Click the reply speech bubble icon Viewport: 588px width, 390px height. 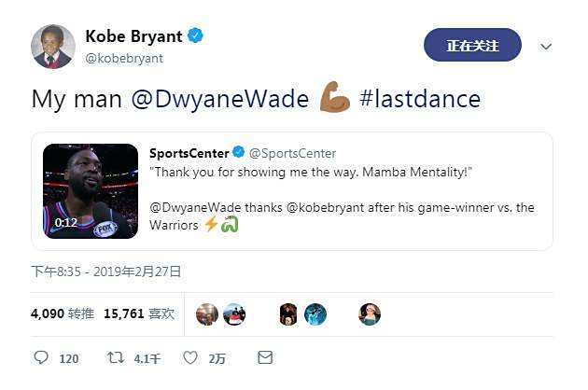coord(41,357)
